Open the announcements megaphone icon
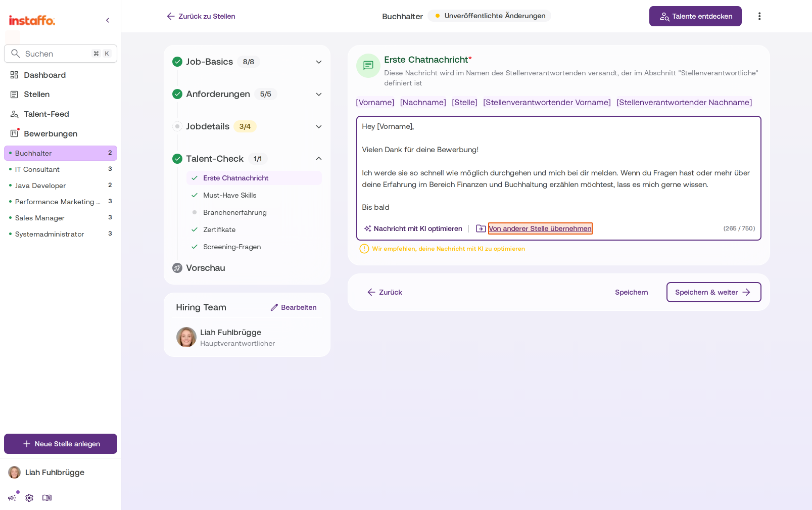Screen dimensions: 812x510 (x=13, y=498)
